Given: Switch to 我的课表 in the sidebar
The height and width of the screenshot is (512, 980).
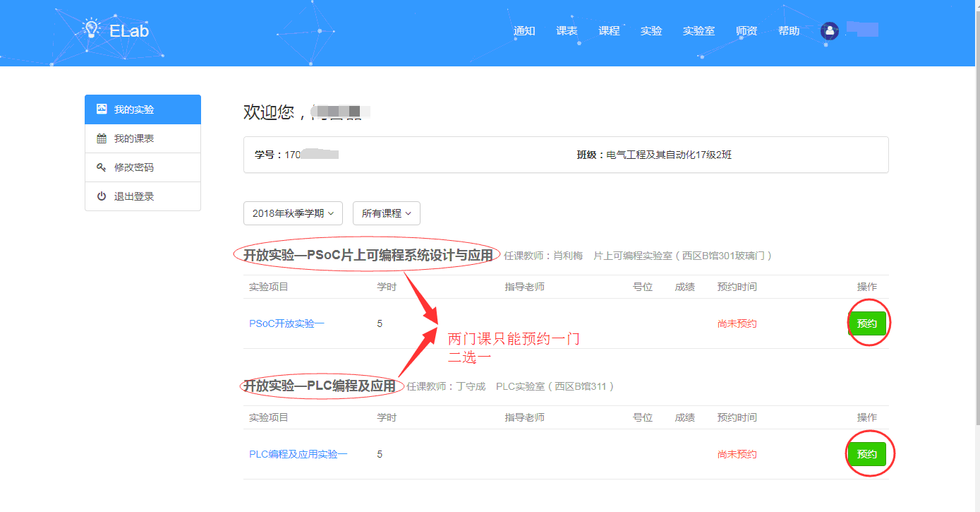Looking at the screenshot, I should pyautogui.click(x=134, y=138).
